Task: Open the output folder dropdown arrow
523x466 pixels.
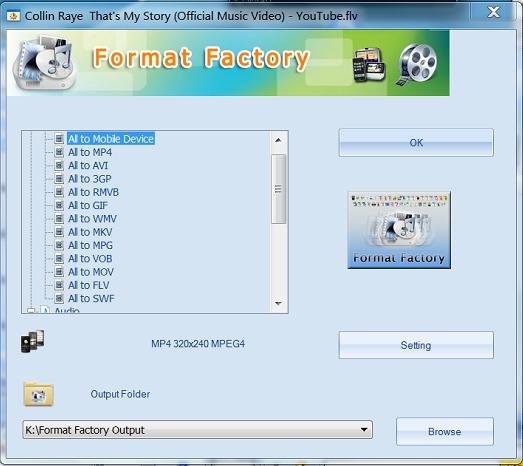Action: [364, 430]
